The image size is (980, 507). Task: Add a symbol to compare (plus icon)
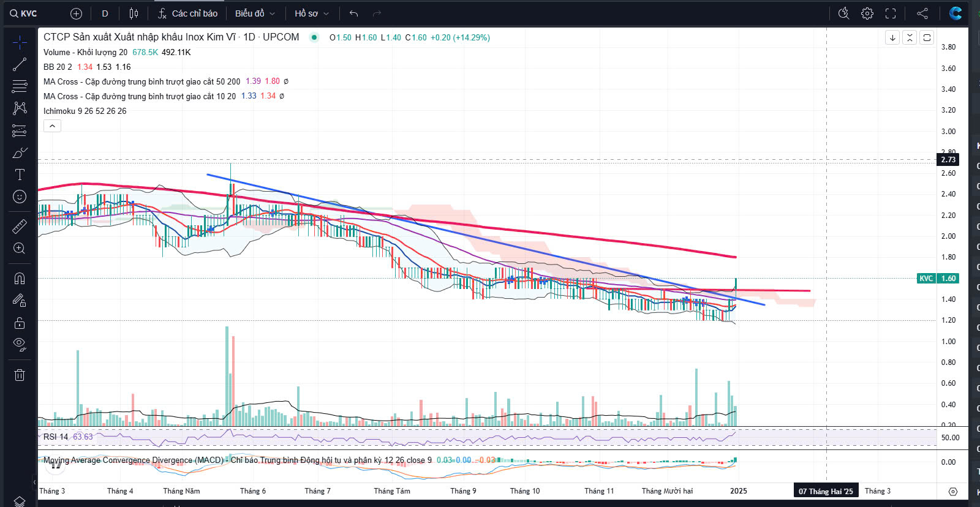tap(76, 13)
